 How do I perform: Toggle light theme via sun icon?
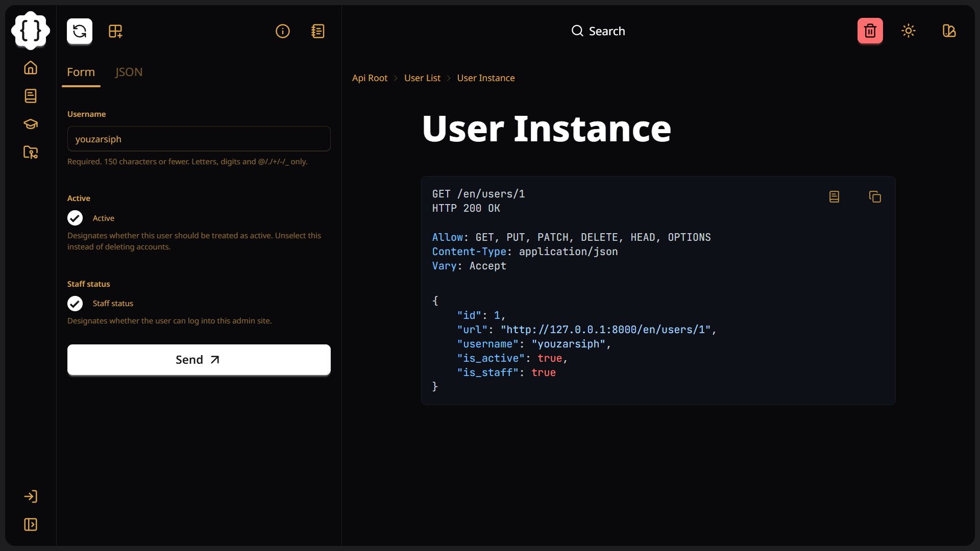pyautogui.click(x=909, y=31)
